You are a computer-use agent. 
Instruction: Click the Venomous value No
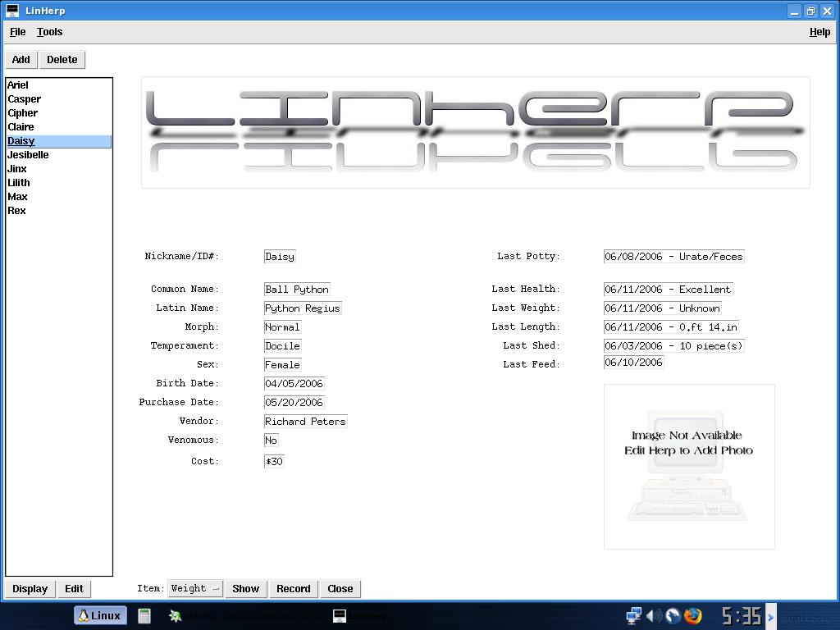coord(271,440)
